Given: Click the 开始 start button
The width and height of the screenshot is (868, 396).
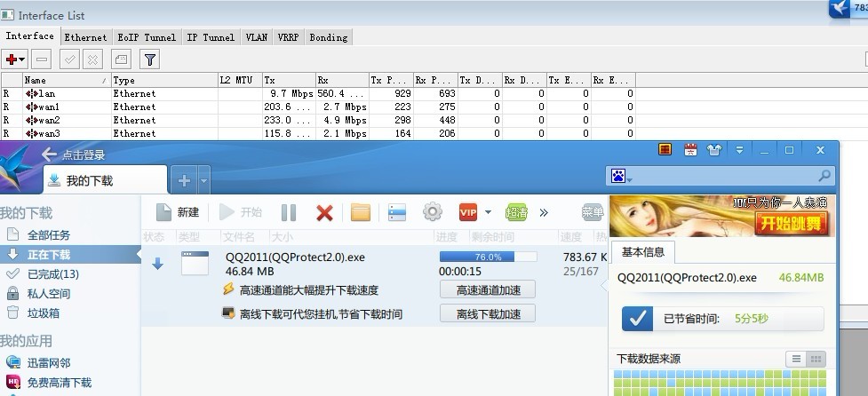Looking at the screenshot, I should pyautogui.click(x=240, y=212).
